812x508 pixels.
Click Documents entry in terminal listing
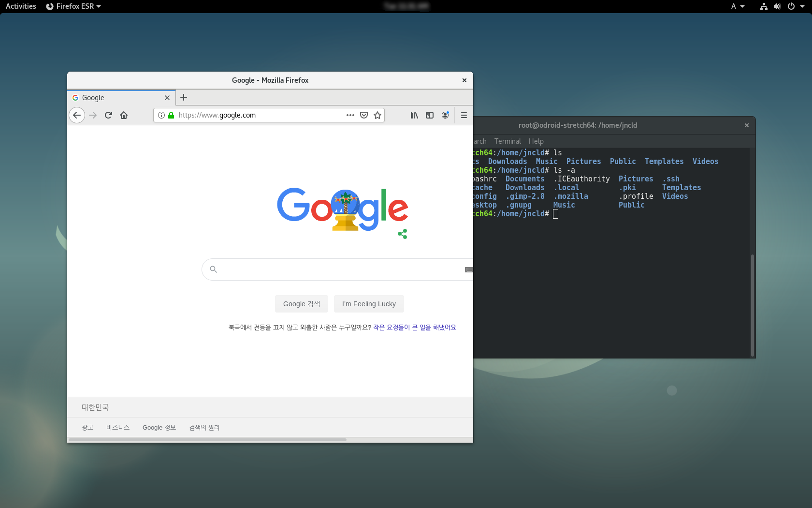pos(525,179)
